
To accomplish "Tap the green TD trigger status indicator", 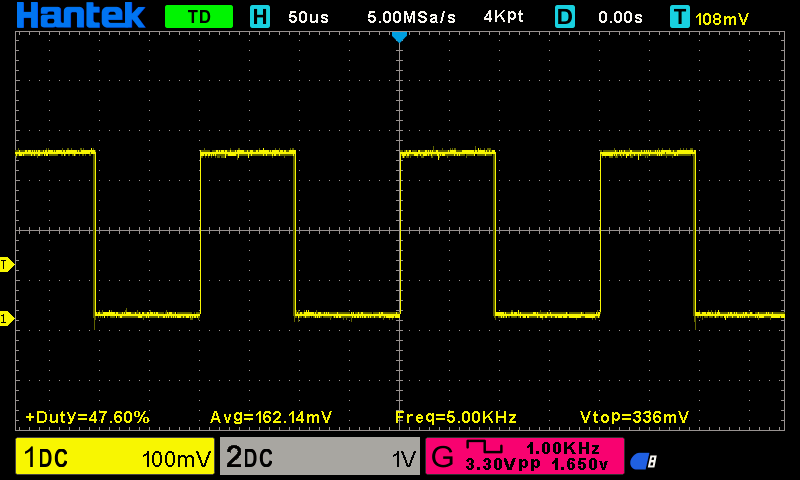I will 198,17.
